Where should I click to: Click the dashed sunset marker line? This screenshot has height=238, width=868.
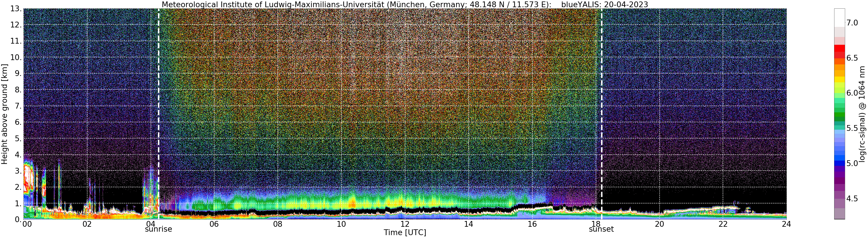click(601, 114)
